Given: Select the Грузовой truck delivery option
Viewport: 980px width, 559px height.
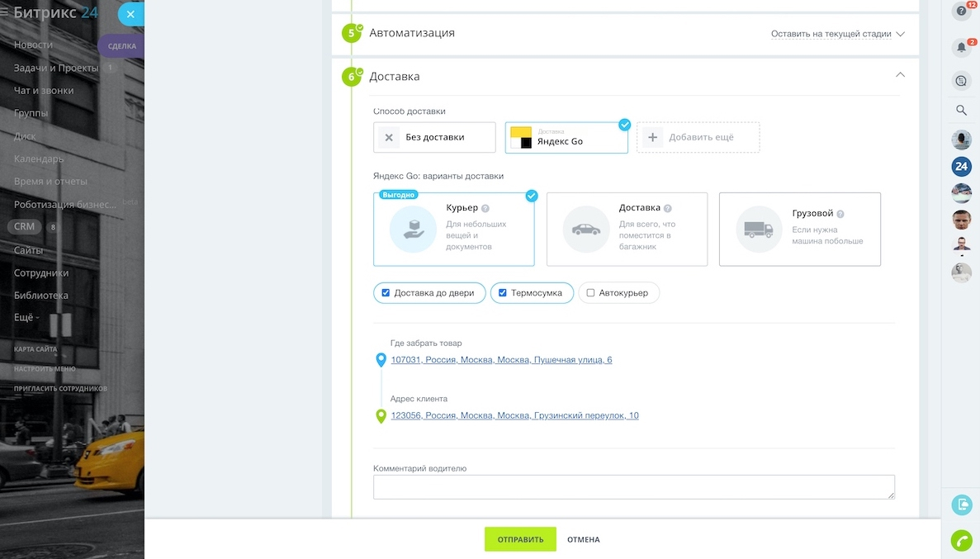Looking at the screenshot, I should pyautogui.click(x=799, y=227).
